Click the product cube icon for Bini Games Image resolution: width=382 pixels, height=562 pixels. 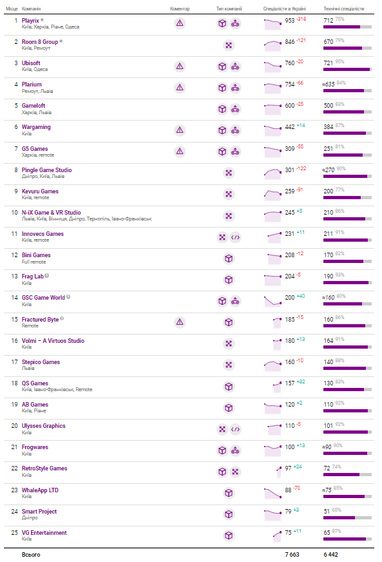pyautogui.click(x=229, y=258)
